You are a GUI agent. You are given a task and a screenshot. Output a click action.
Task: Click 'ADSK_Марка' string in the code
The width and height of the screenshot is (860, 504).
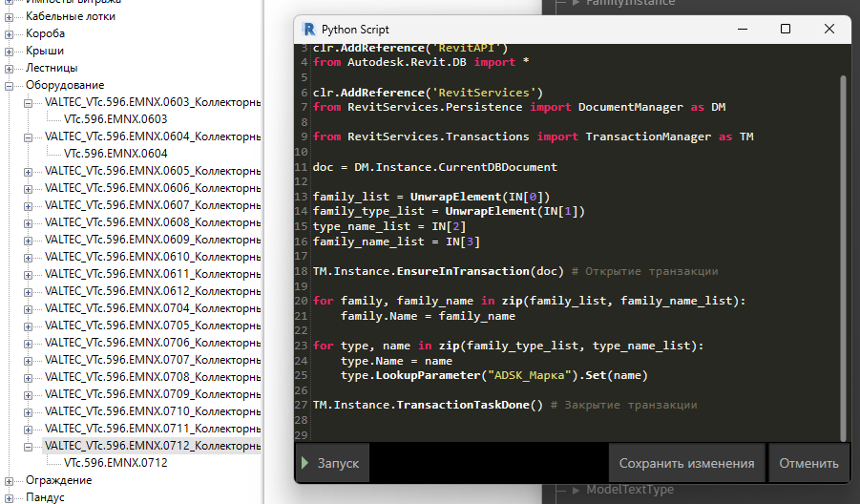(530, 375)
